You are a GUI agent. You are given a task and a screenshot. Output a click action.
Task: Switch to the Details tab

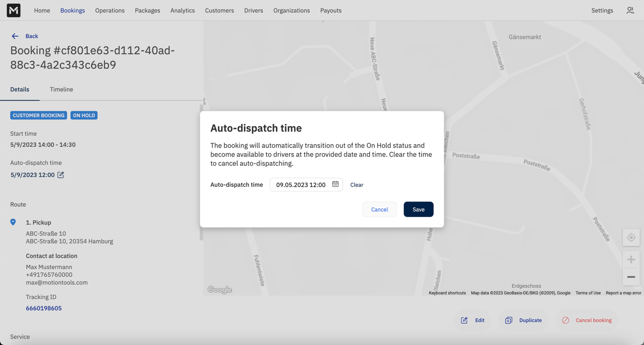(x=20, y=90)
